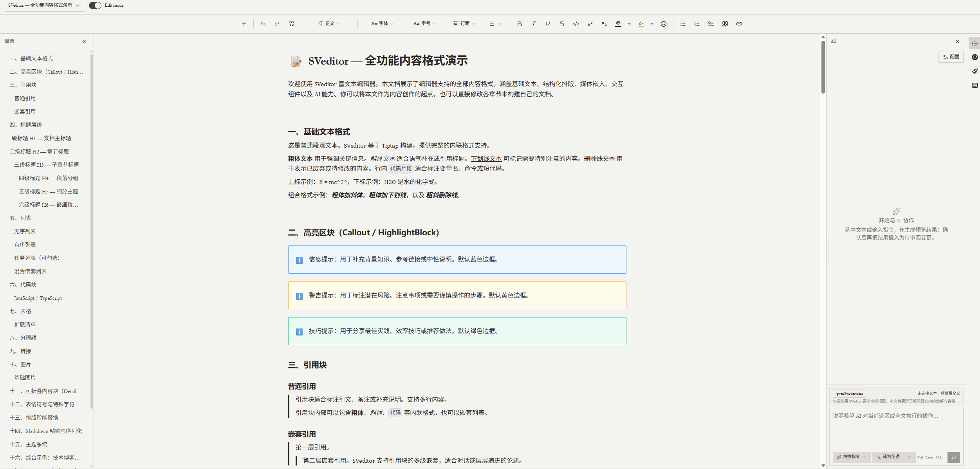Open the 字号 font size dropdown
Screen dimensions: 980x469
pyautogui.click(x=424, y=24)
